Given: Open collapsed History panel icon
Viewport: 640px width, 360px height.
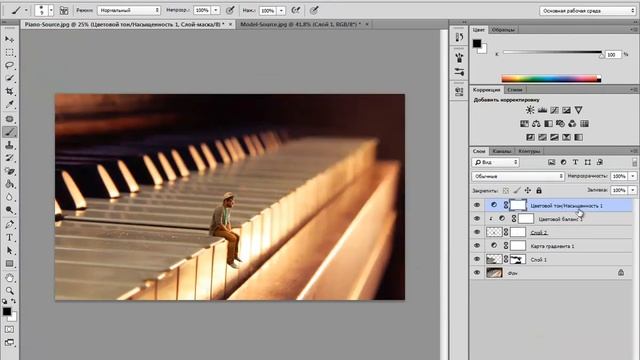Looking at the screenshot, I should click(x=459, y=37).
